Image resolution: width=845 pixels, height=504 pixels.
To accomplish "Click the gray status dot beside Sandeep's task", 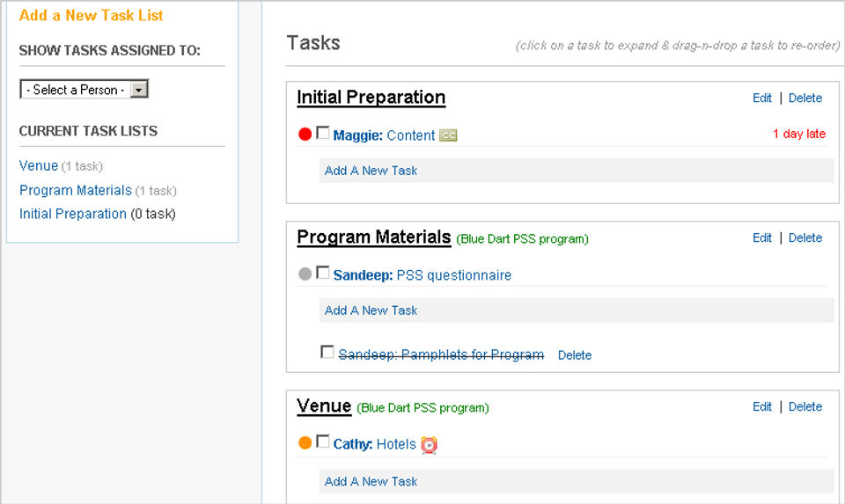I will [305, 274].
